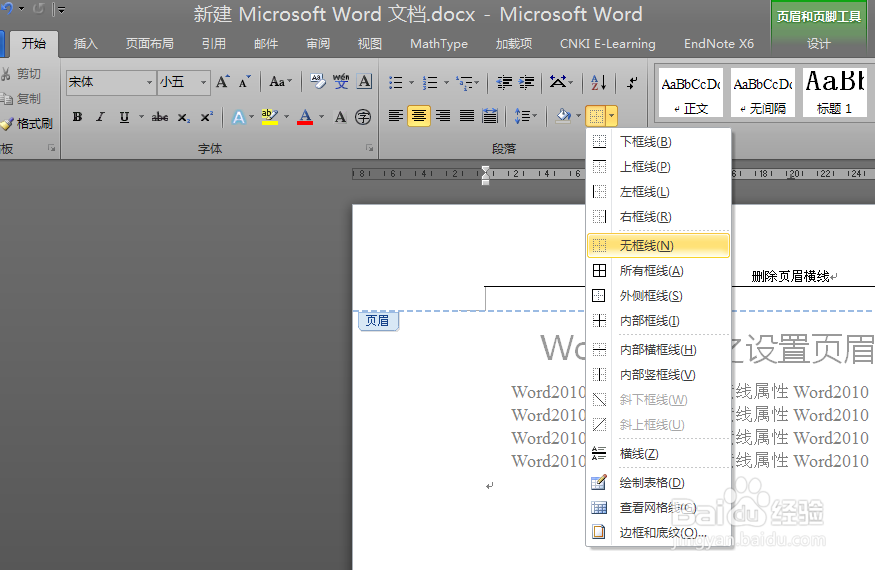The width and height of the screenshot is (875, 570).
Task: Choose 无框线(N) from borders menu
Action: (x=658, y=246)
